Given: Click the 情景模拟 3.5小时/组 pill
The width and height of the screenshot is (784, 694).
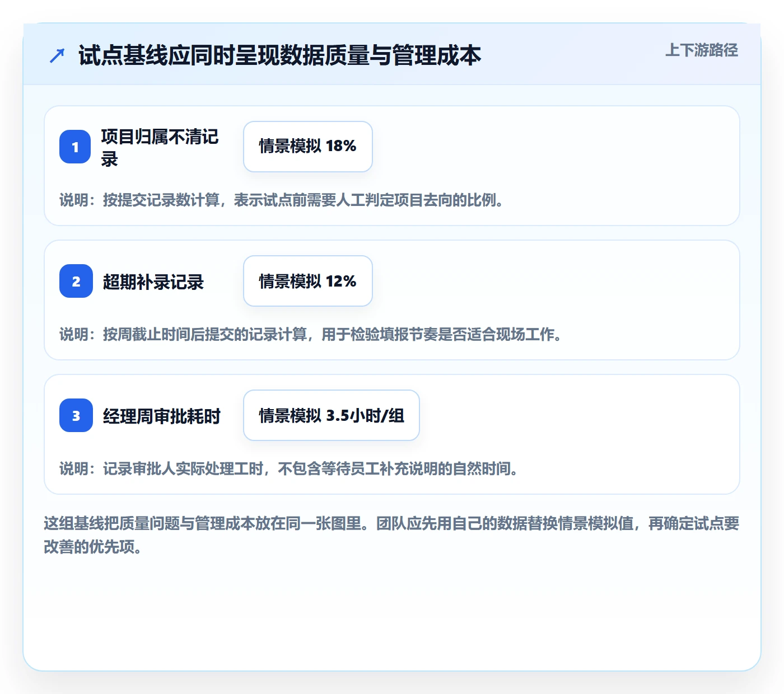Looking at the screenshot, I should click(x=332, y=415).
